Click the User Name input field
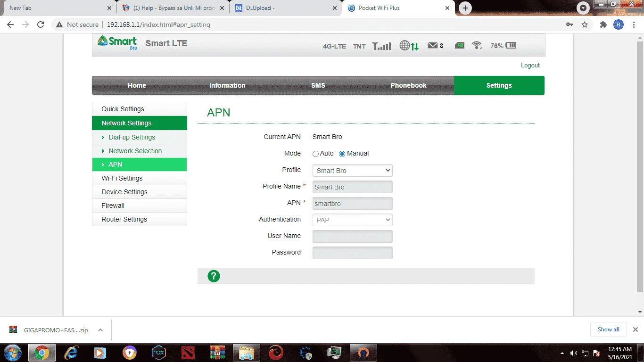644x362 pixels. point(353,236)
